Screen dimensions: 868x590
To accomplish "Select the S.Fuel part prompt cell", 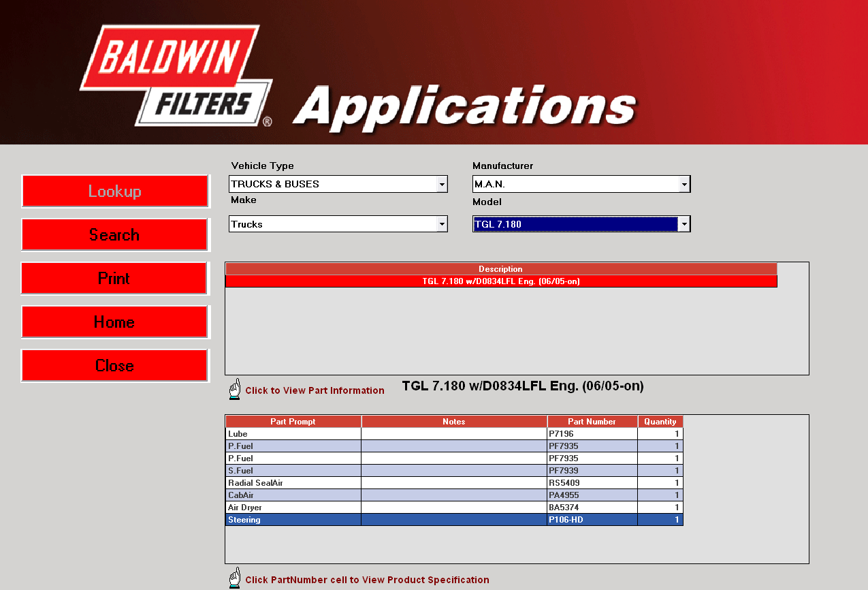I will (x=293, y=471).
